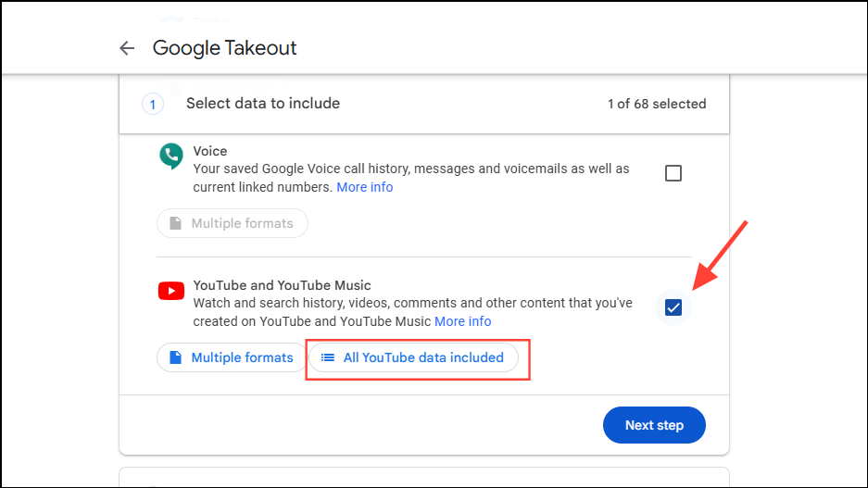Image resolution: width=868 pixels, height=488 pixels.
Task: Select the YouTube and YouTube Music heading
Action: pos(282,285)
